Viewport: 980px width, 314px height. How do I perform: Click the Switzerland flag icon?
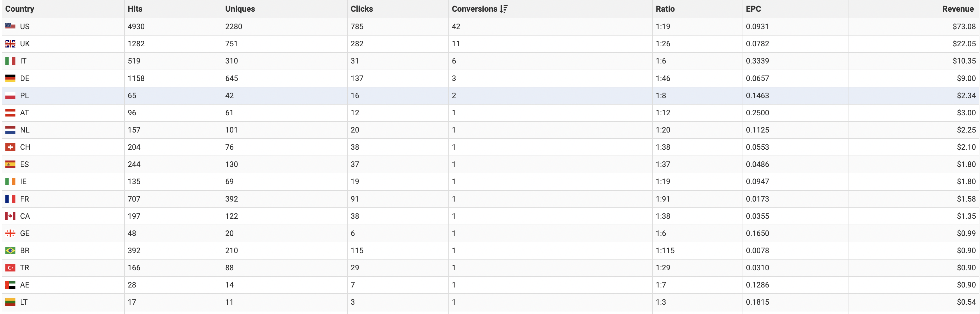pyautogui.click(x=10, y=147)
